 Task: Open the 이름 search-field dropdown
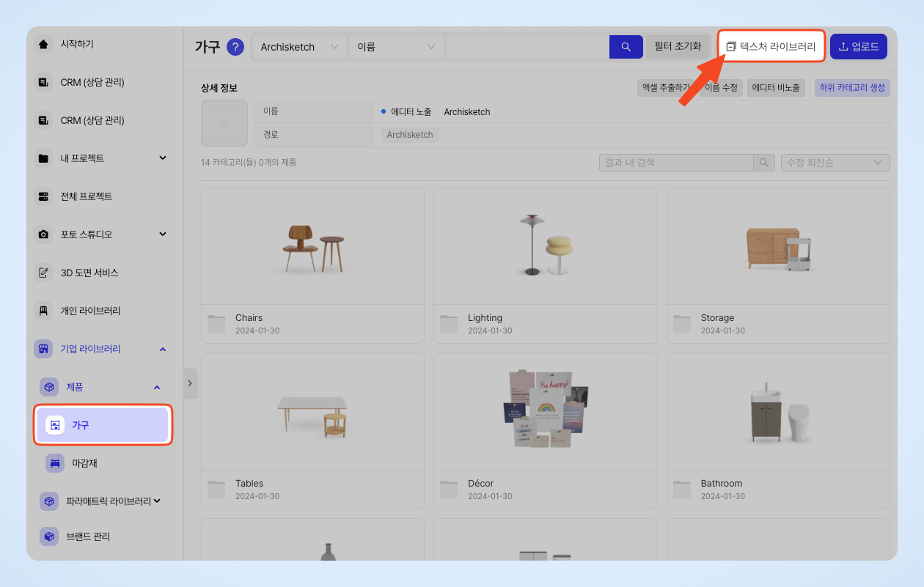pyautogui.click(x=397, y=47)
